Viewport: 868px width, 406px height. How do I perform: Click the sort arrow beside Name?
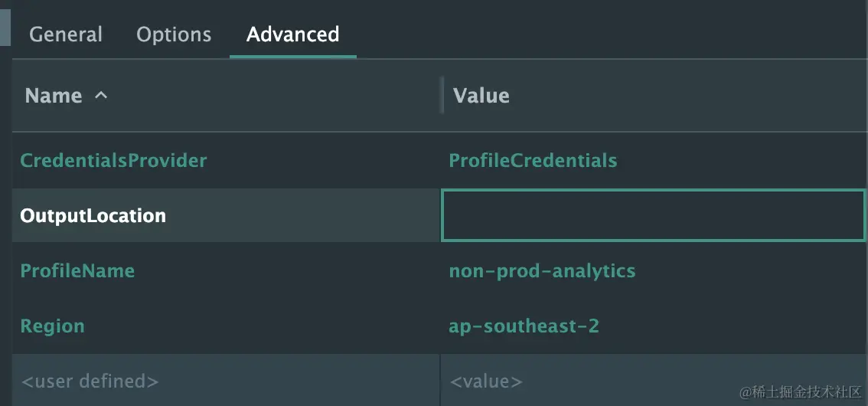point(101,96)
